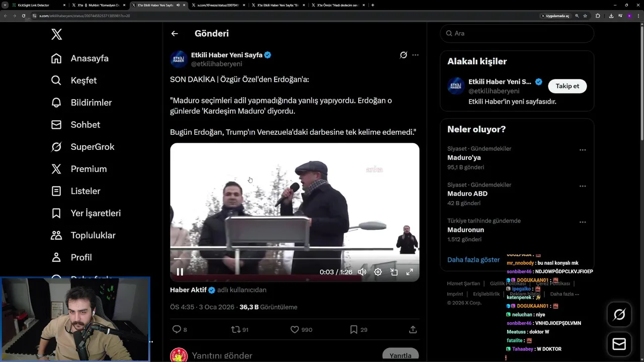Viewport: 644px width, 362px height.
Task: Click browser back arrow
Action: point(6,16)
